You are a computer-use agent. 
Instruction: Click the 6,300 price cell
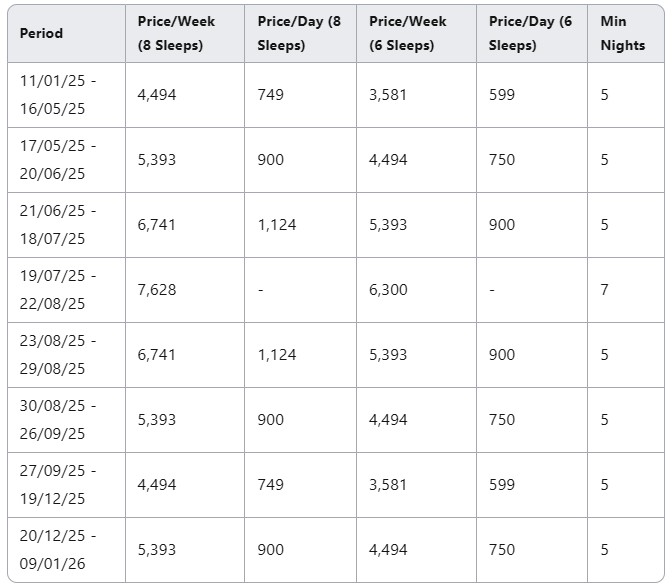(388, 290)
